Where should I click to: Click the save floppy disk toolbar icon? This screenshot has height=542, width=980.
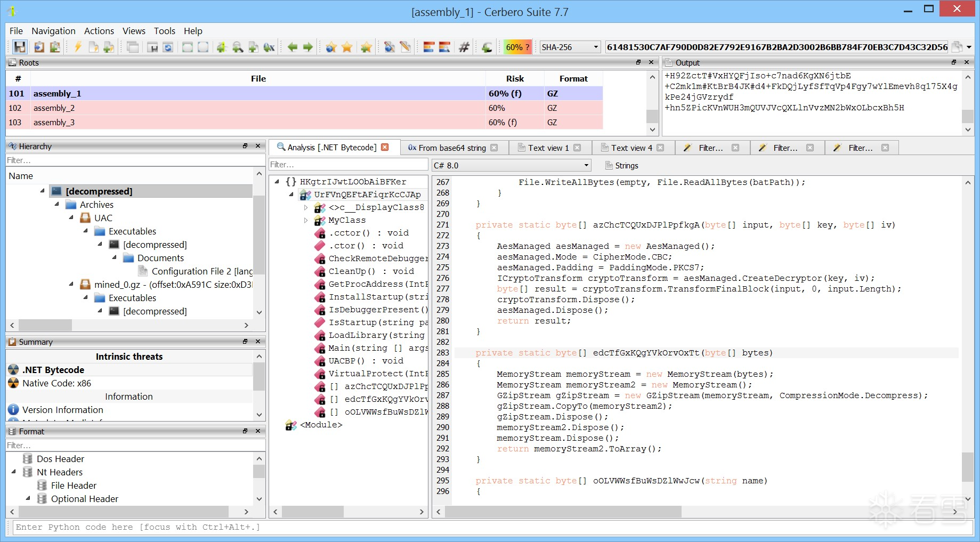point(20,47)
